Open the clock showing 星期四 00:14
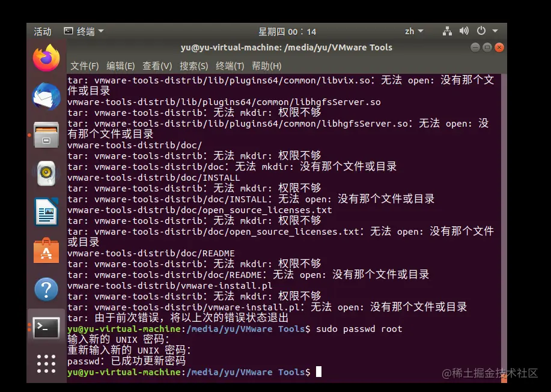Image resolution: width=551 pixels, height=392 pixels. 287,32
